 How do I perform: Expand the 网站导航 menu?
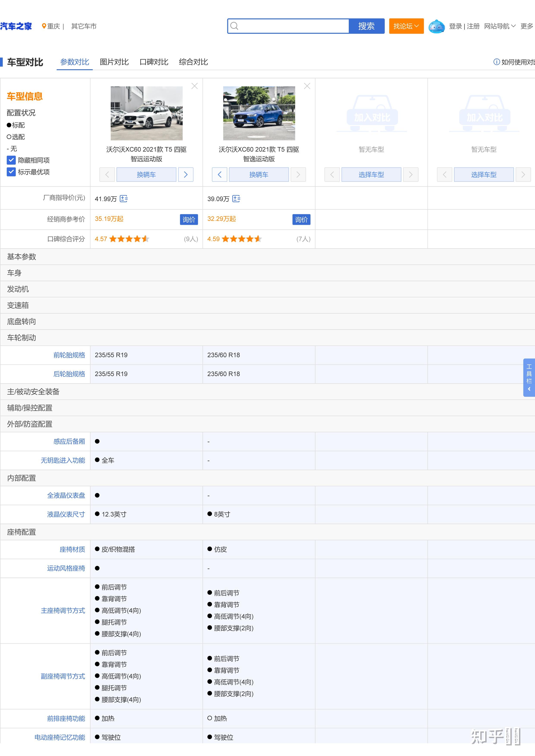499,26
